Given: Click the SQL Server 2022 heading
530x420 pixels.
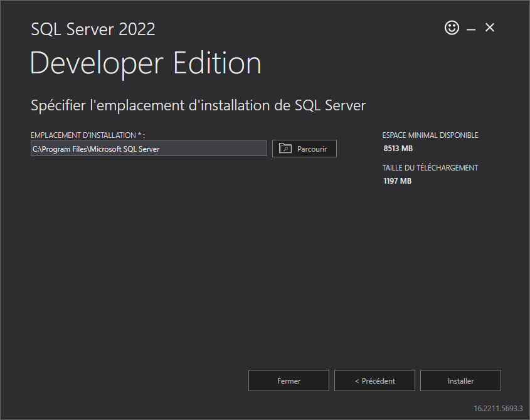Looking at the screenshot, I should [93, 29].
